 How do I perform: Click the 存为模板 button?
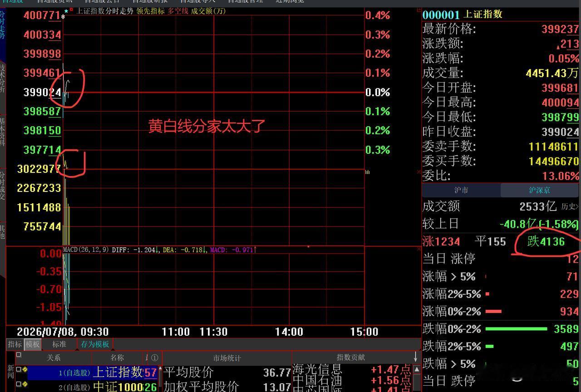point(95,344)
